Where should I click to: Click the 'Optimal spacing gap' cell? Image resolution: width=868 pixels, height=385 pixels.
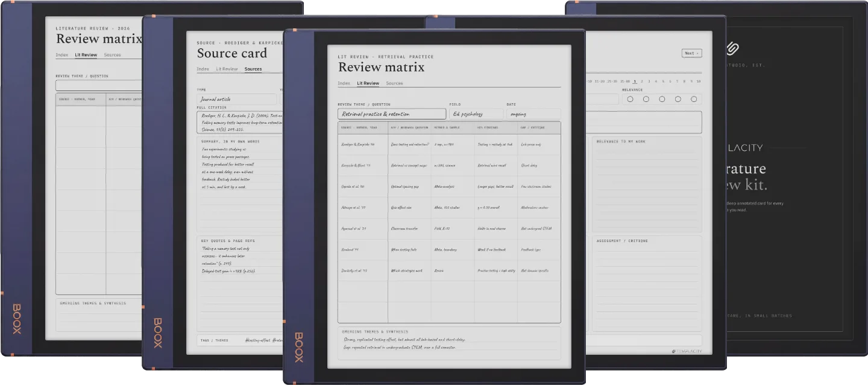(x=410, y=186)
